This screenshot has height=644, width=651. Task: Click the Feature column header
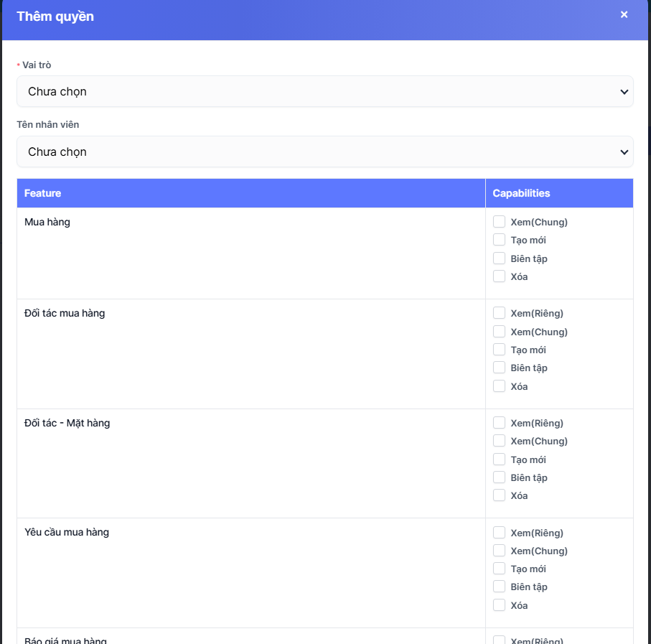pyautogui.click(x=43, y=193)
